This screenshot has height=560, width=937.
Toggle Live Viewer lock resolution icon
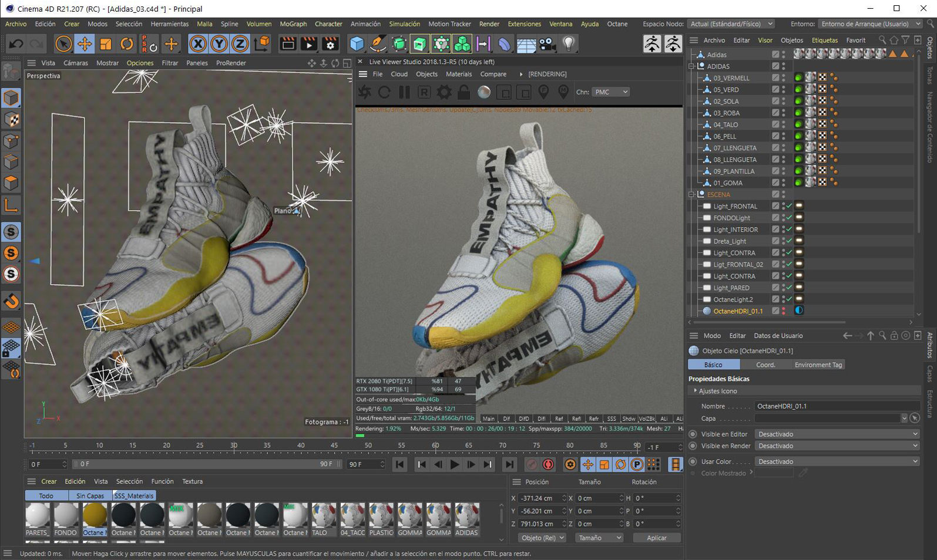pos(464,92)
